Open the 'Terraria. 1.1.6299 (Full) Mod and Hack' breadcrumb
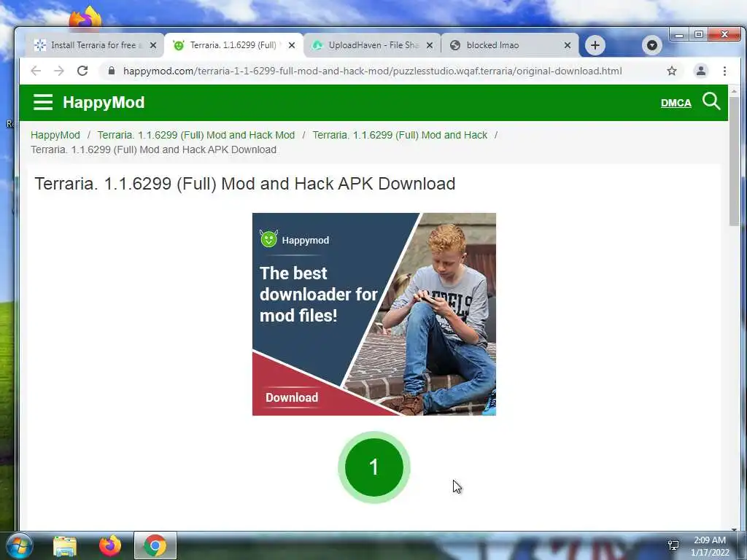The image size is (747, 560). tap(400, 135)
